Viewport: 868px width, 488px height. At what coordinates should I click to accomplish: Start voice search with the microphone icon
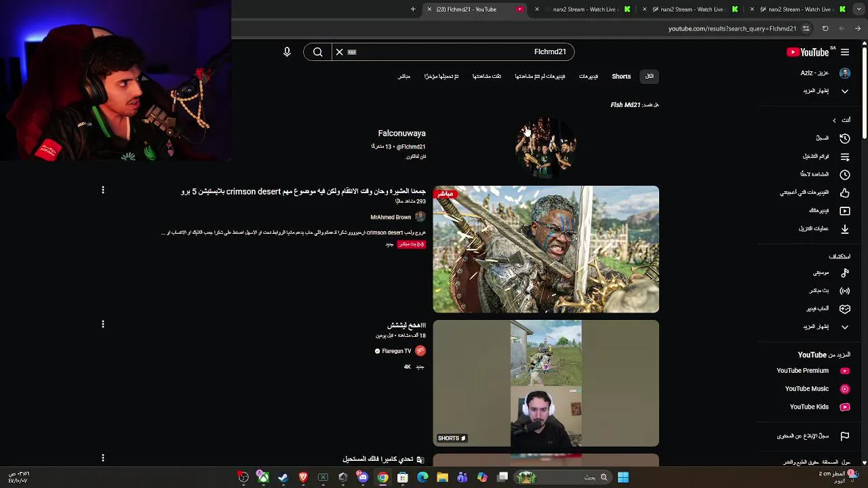(x=287, y=52)
